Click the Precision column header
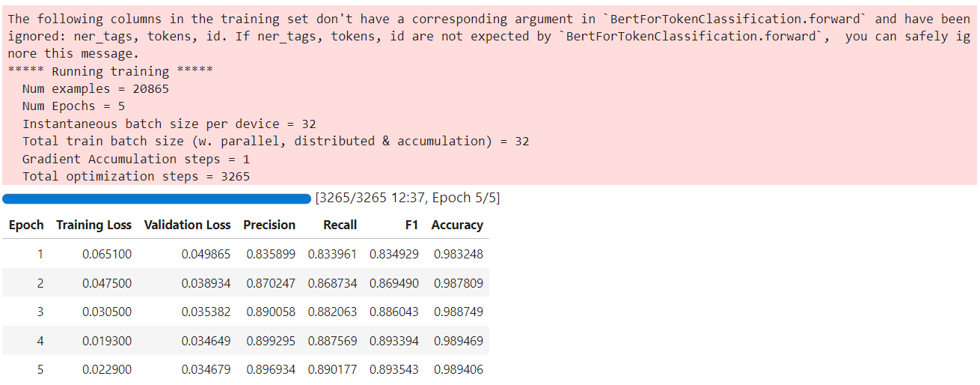This screenshot has width=980, height=385. (x=269, y=225)
